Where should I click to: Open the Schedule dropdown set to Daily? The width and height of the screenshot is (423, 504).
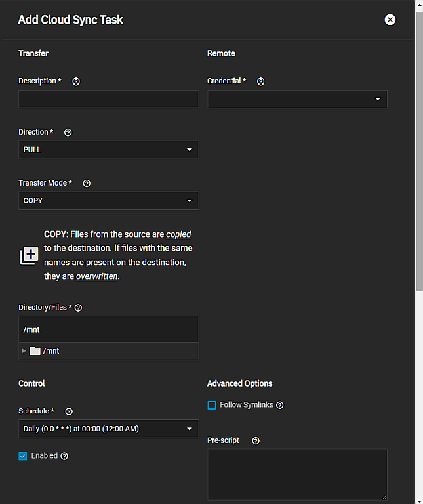point(108,429)
